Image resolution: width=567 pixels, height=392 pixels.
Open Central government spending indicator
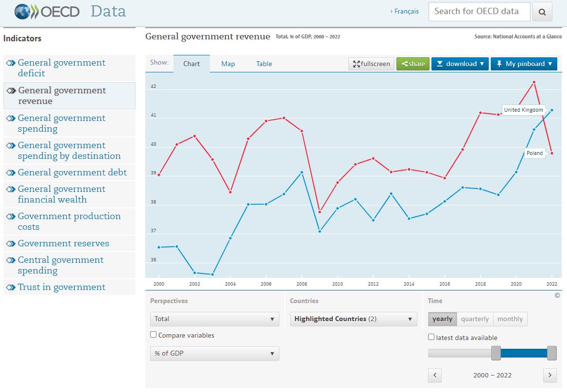coord(60,265)
